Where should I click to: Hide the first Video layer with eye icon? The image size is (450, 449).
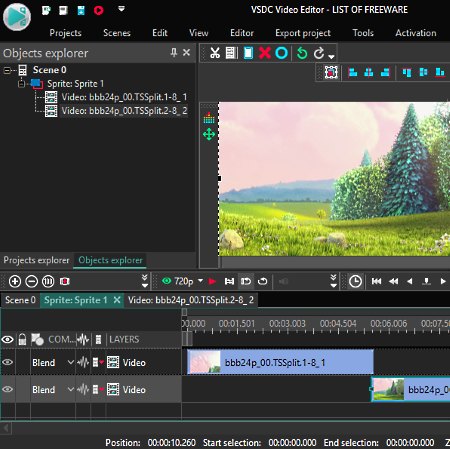point(8,362)
